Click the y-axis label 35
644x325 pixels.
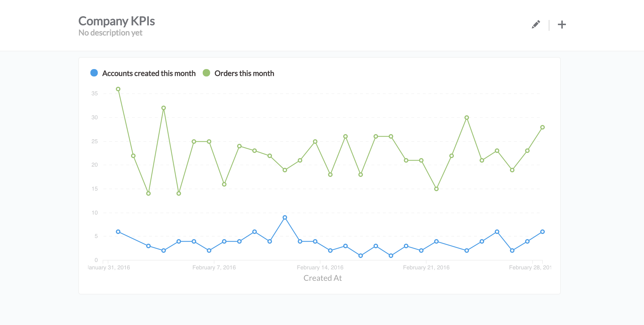tap(95, 93)
